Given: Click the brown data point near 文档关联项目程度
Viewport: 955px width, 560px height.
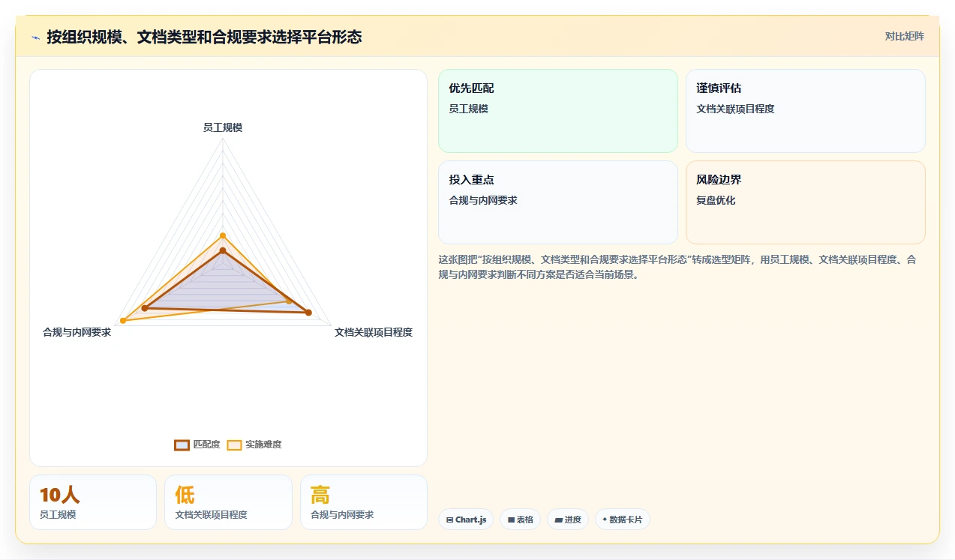Looking at the screenshot, I should (x=308, y=313).
